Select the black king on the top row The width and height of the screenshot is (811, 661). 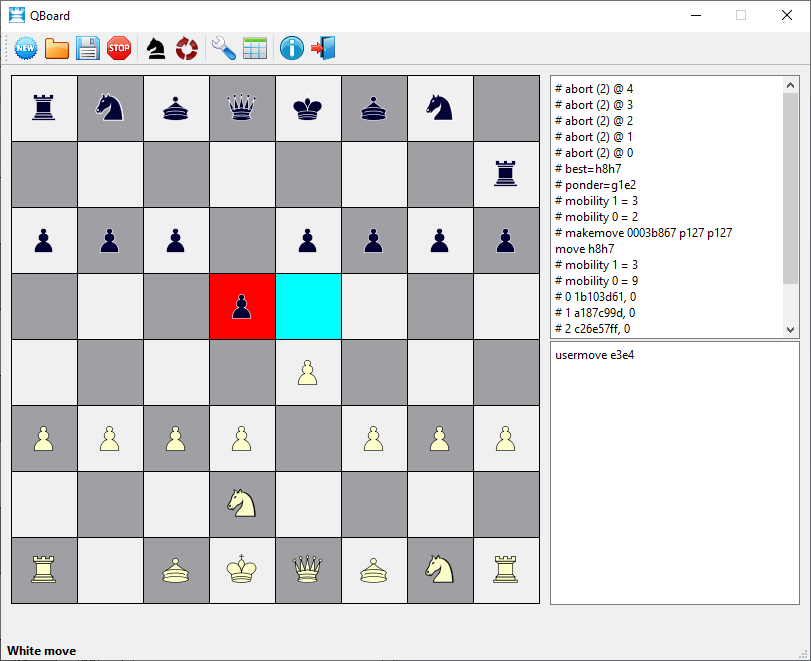(x=308, y=109)
